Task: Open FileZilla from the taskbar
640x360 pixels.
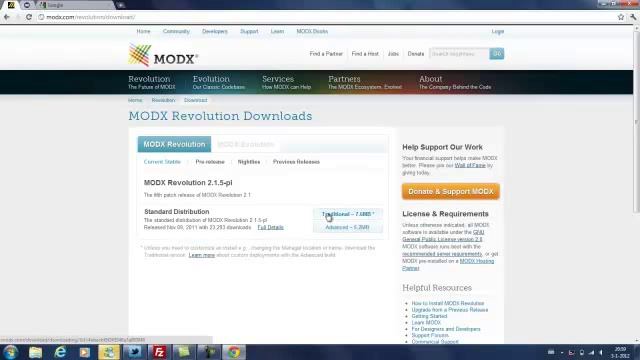Action: (x=159, y=352)
